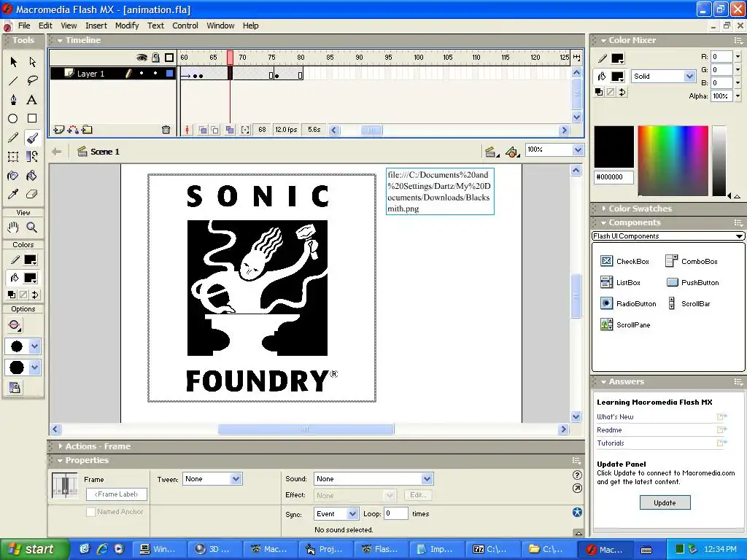
Task: Select the Oval tool
Action: [x=13, y=119]
